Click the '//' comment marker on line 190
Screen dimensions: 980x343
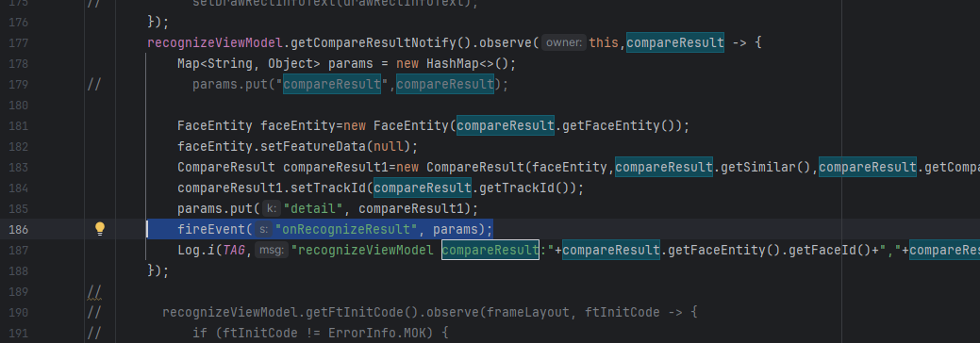[x=94, y=312]
